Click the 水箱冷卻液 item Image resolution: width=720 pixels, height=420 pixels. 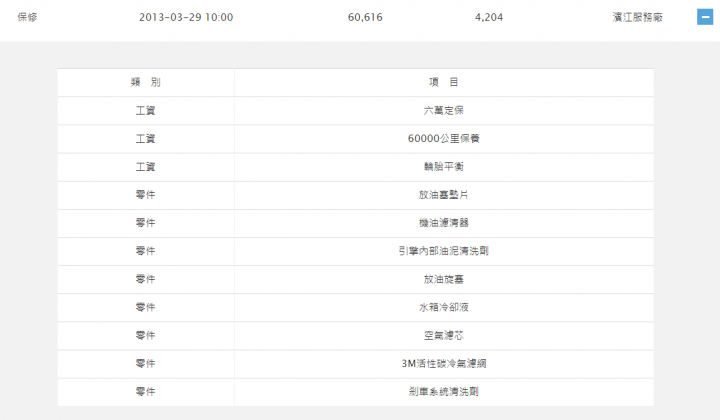(443, 306)
